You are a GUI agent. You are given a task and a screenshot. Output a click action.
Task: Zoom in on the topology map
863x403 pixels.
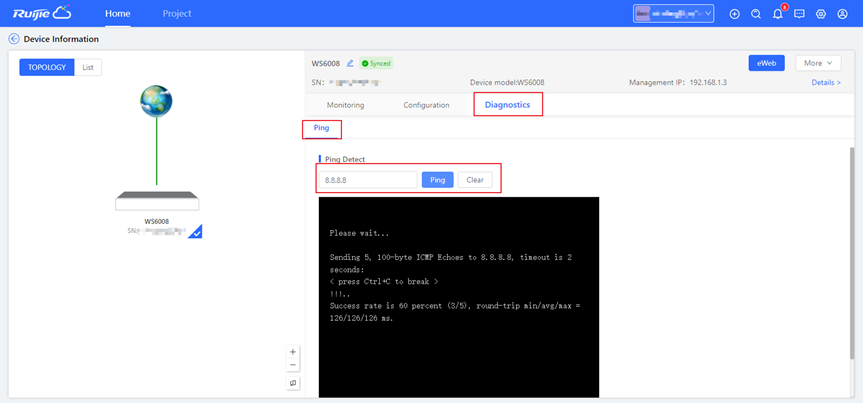click(293, 352)
